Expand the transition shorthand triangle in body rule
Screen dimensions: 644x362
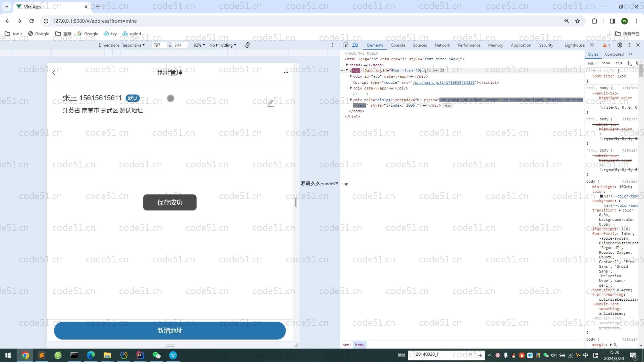(x=620, y=210)
